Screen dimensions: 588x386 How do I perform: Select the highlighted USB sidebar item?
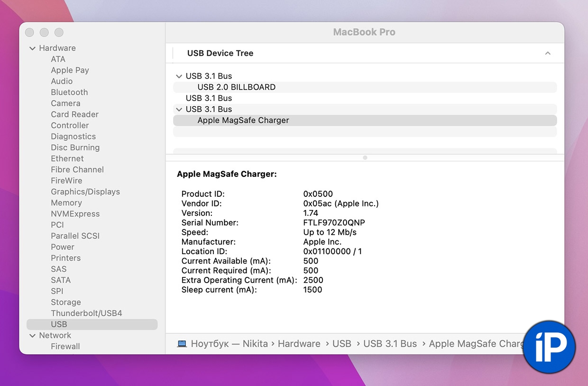(x=92, y=324)
